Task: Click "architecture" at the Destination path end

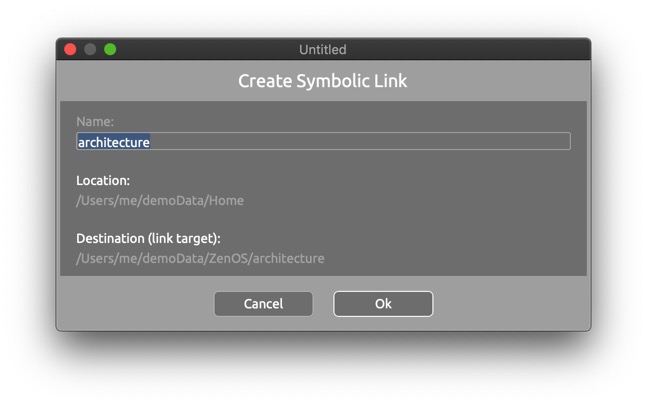Action: tap(288, 258)
